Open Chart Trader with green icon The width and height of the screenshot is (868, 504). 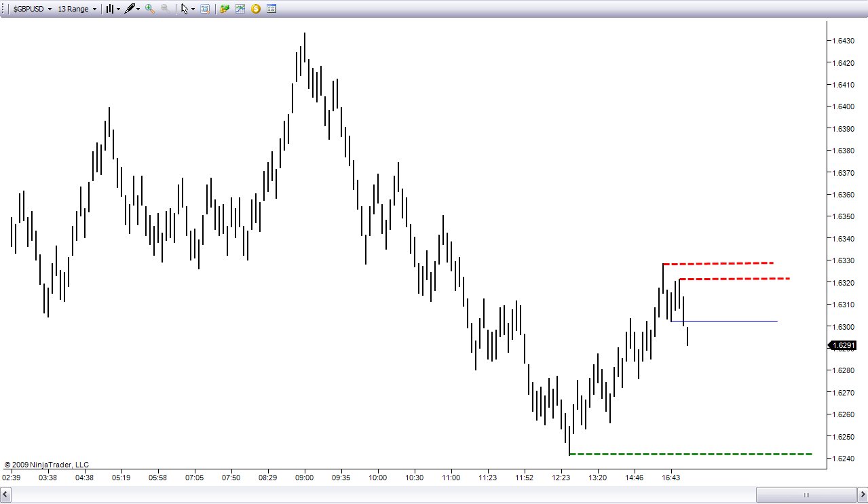tap(225, 9)
